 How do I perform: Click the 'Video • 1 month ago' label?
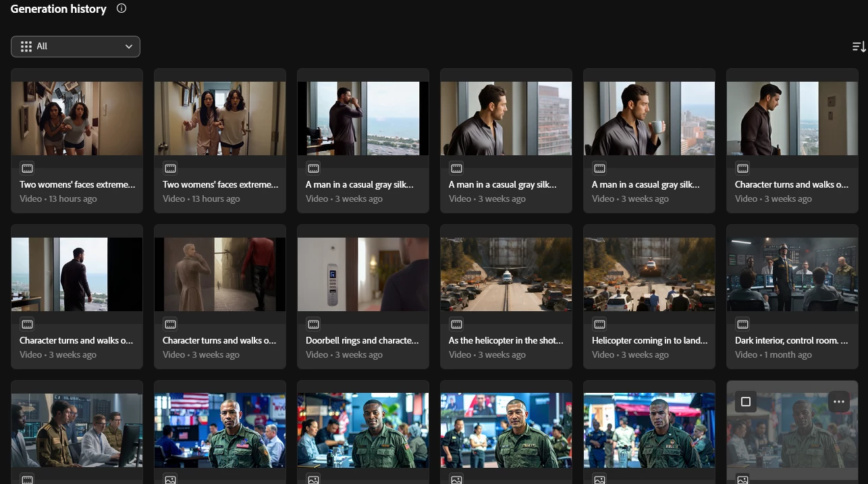774,355
